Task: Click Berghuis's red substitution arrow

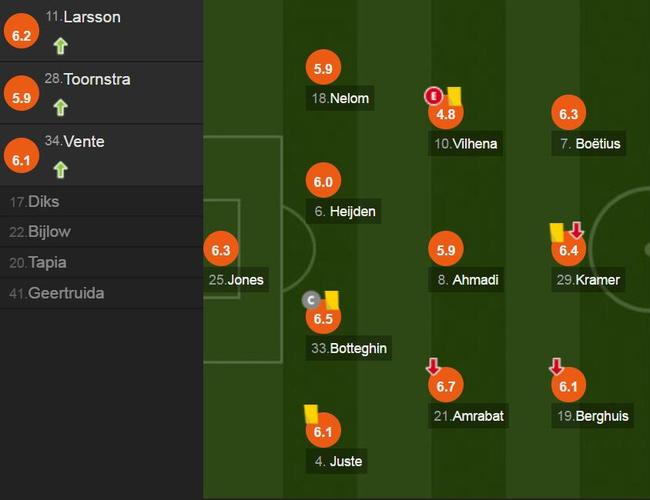Action: point(556,367)
